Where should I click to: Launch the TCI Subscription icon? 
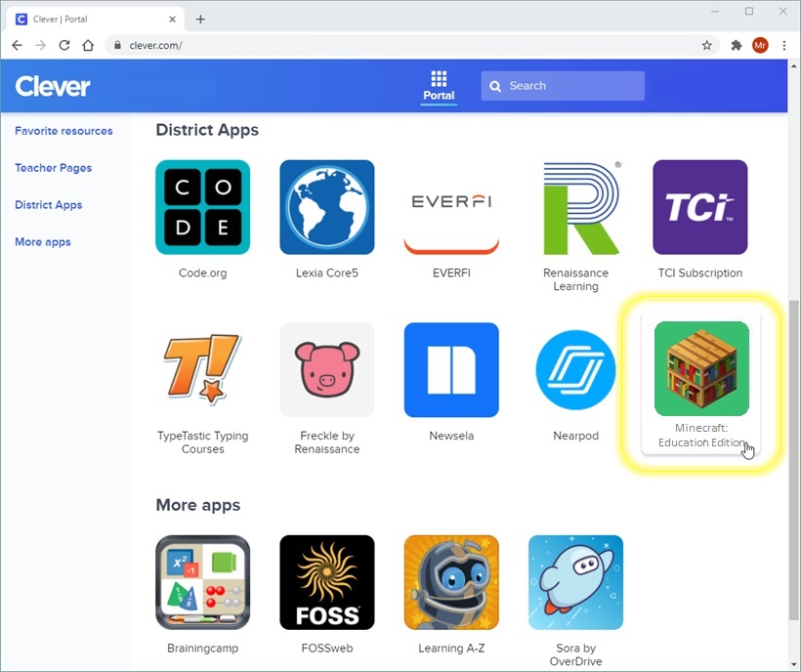click(x=700, y=207)
